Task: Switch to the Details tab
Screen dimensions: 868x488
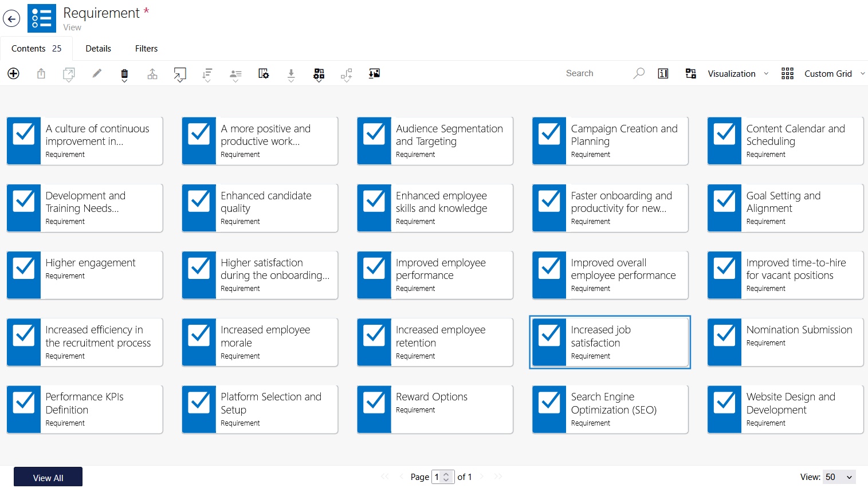Action: (98, 49)
